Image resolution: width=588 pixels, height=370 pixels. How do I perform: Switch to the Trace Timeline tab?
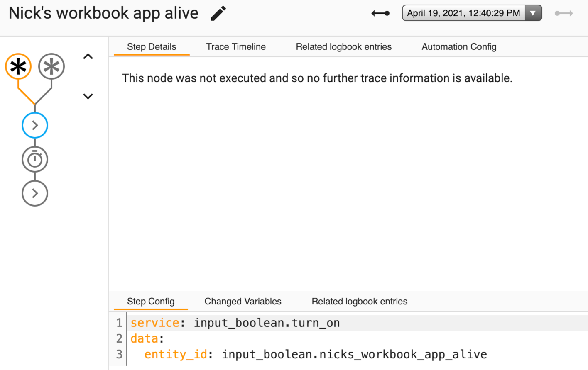[x=235, y=46]
